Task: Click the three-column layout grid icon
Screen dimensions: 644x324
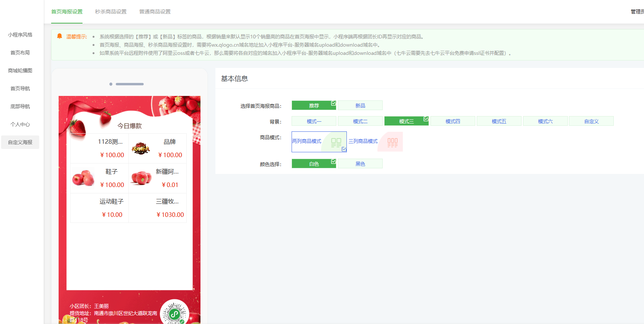Action: pyautogui.click(x=392, y=142)
